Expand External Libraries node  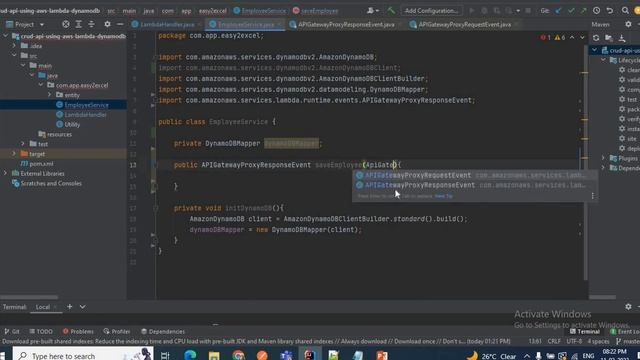[6, 173]
